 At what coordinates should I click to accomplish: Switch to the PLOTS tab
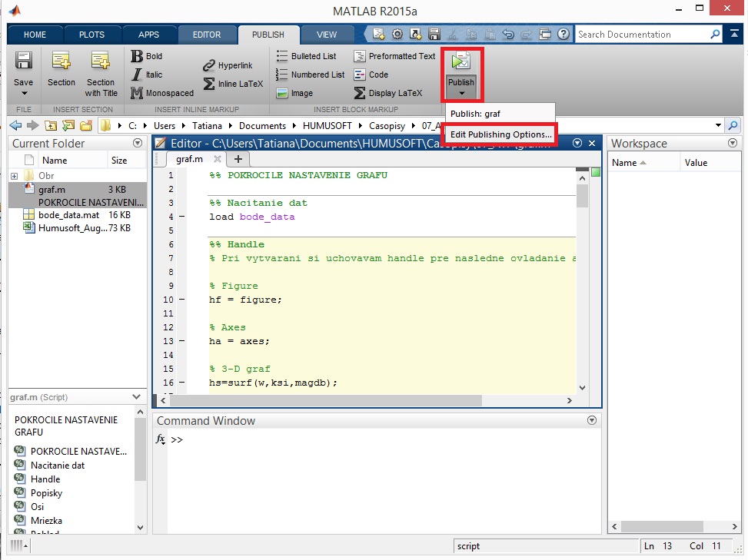(91, 35)
